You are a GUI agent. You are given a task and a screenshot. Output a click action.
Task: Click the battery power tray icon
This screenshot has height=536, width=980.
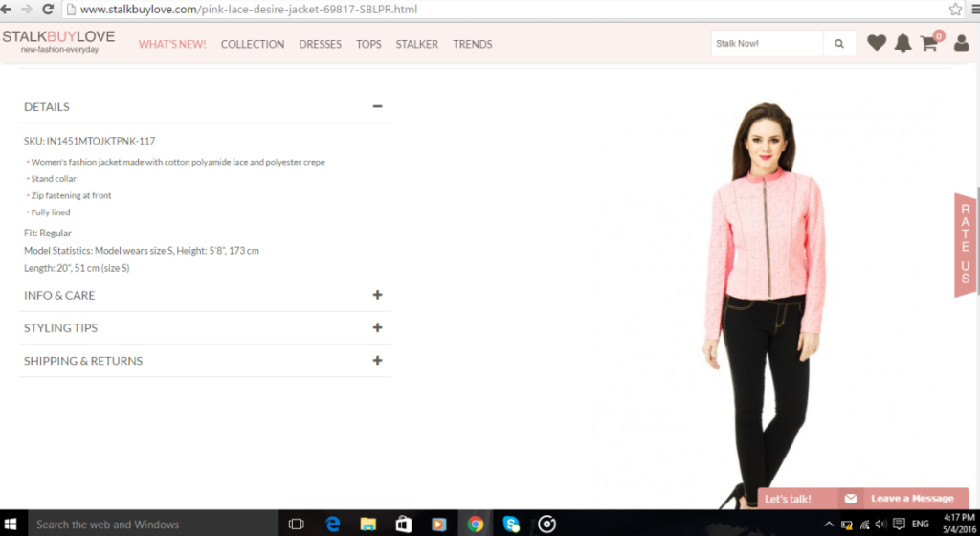click(847, 525)
